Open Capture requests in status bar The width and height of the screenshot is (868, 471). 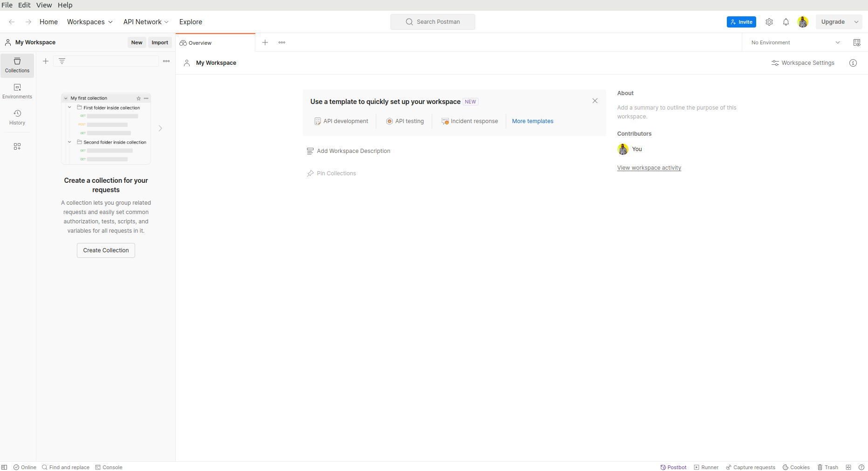click(x=751, y=467)
